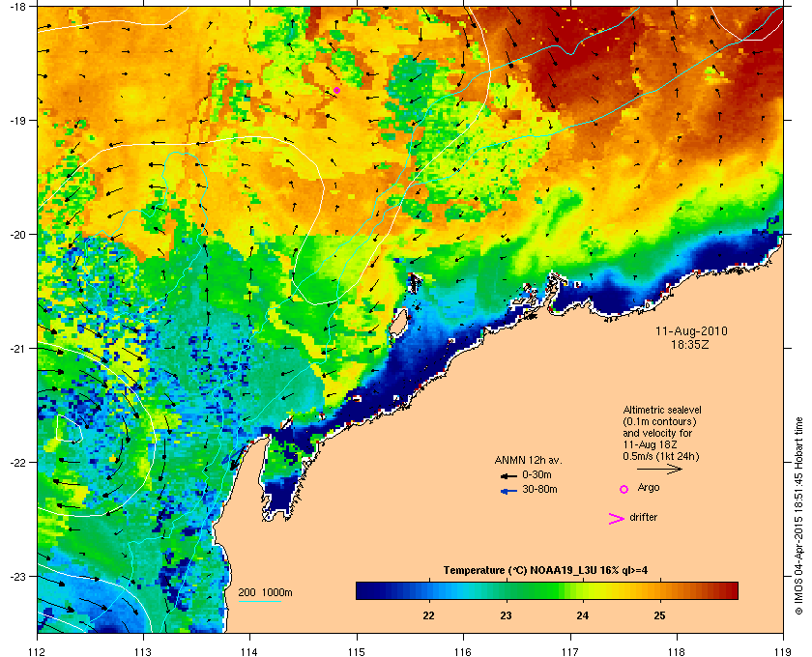Click the blue 30-80m ANMN arrow symbol
The height and width of the screenshot is (657, 812).
(508, 491)
